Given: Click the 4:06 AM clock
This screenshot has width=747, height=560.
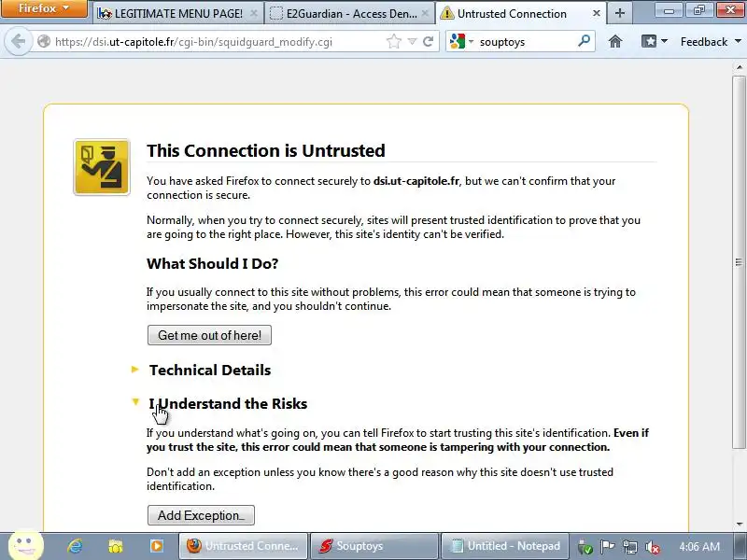Looking at the screenshot, I should click(698, 546).
